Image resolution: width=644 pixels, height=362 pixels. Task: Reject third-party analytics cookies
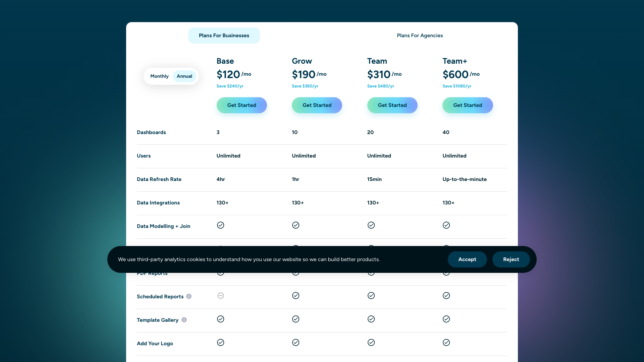coord(511,259)
